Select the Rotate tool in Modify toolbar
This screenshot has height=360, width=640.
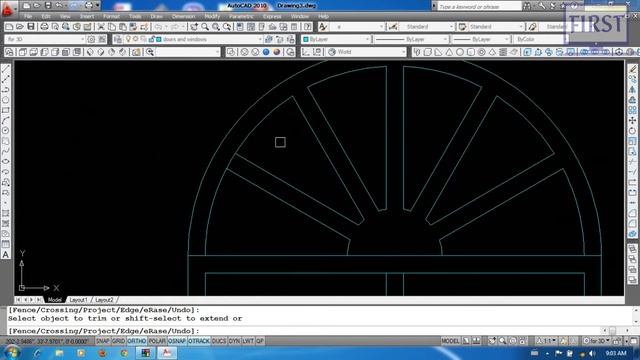[x=632, y=131]
